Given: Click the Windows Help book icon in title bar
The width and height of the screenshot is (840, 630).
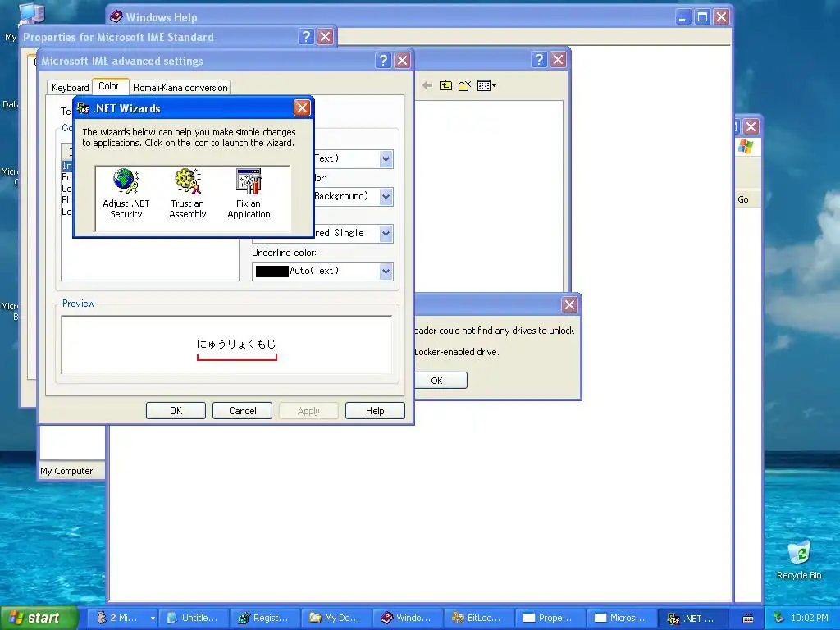Looking at the screenshot, I should pyautogui.click(x=116, y=16).
